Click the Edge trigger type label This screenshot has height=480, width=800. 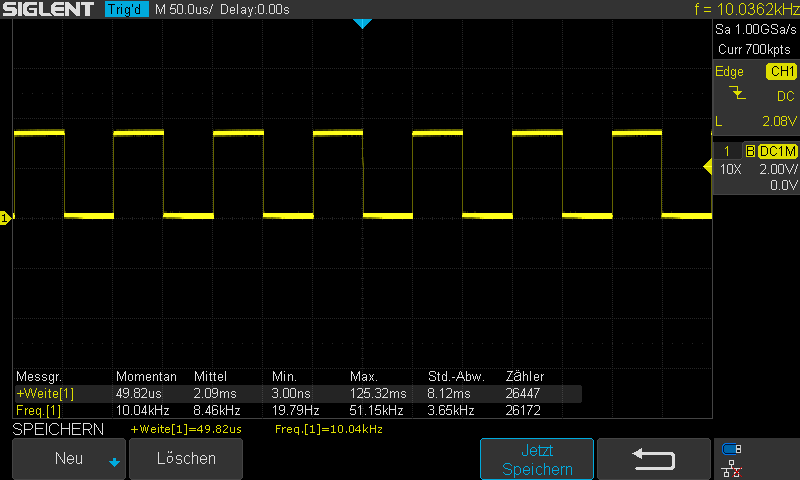(x=729, y=72)
